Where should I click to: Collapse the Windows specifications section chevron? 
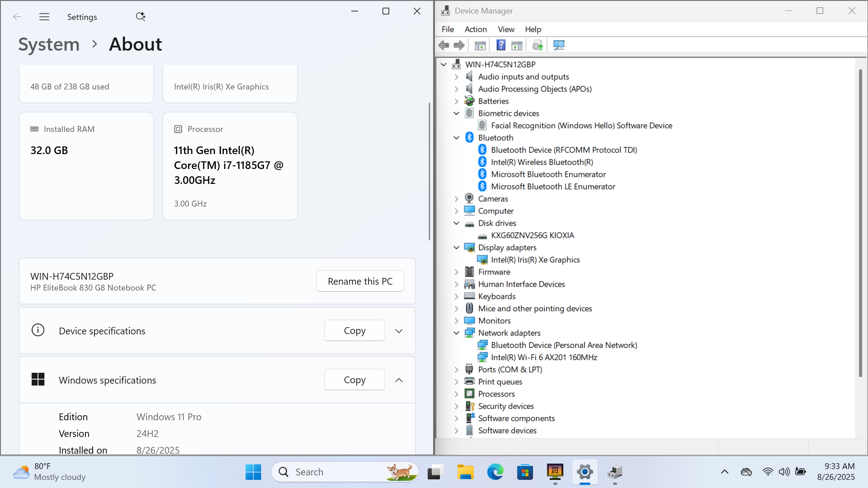[399, 380]
